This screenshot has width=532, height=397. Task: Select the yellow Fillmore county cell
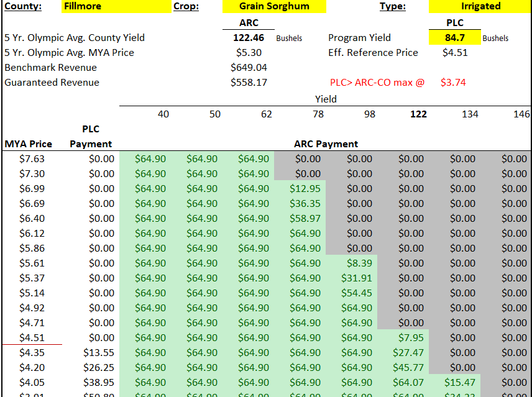pos(117,6)
